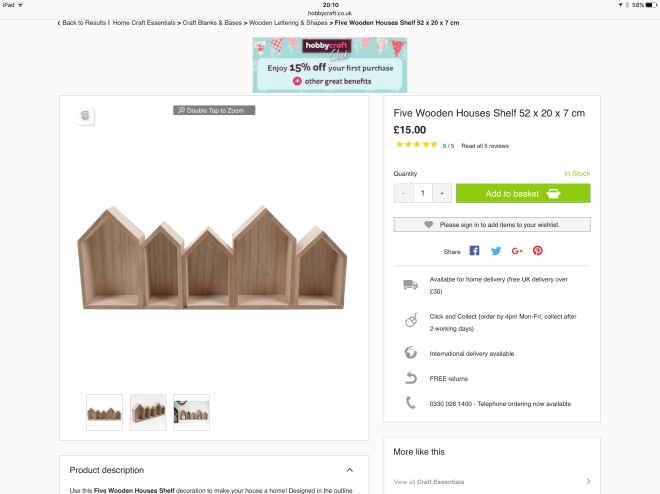Image resolution: width=660 pixels, height=494 pixels.
Task: Collapse the Product description section
Action: tap(350, 470)
